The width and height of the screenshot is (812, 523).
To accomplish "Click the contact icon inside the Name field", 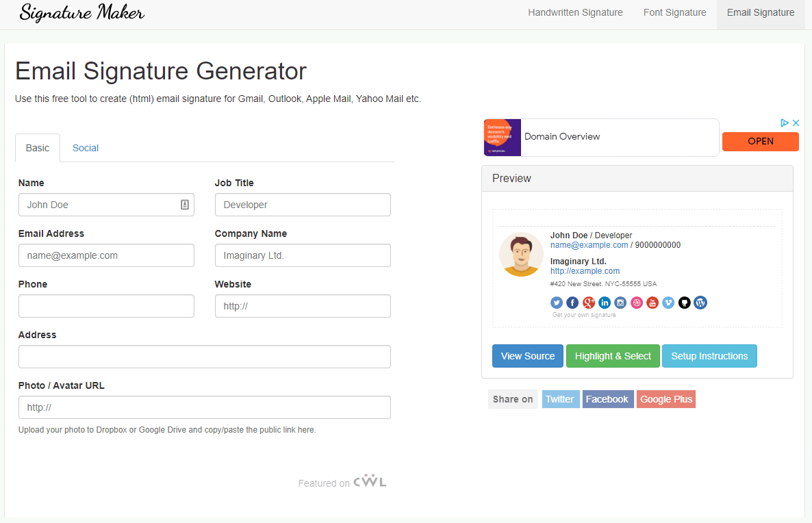I will pos(185,204).
